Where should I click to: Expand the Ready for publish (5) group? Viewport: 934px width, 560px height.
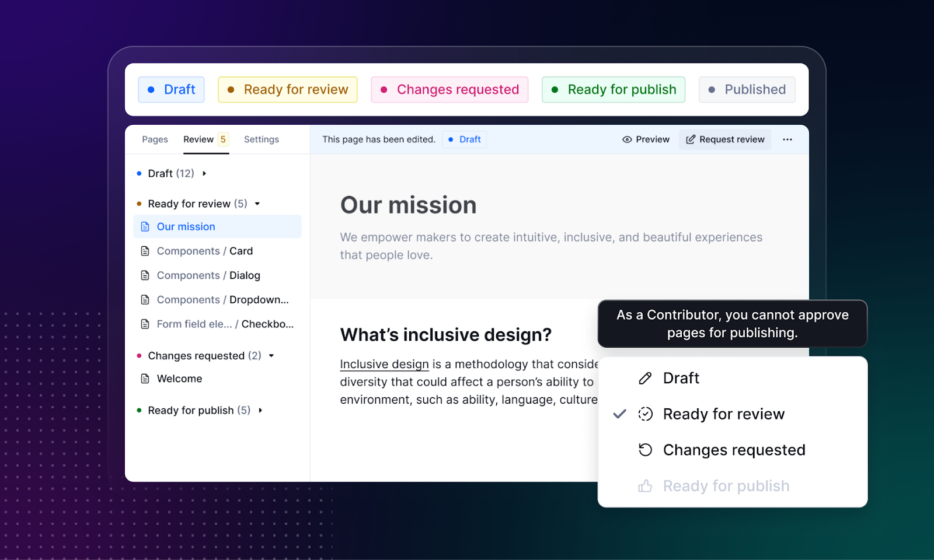[x=260, y=411]
